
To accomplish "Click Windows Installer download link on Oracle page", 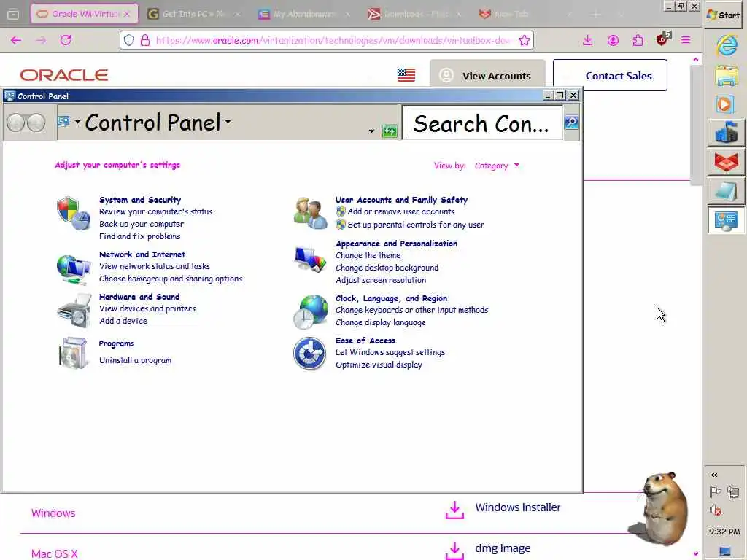I will click(518, 507).
